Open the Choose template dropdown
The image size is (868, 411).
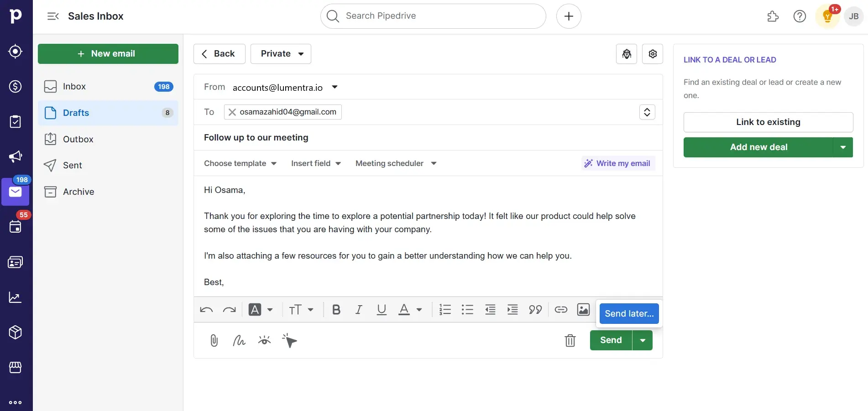pyautogui.click(x=240, y=163)
